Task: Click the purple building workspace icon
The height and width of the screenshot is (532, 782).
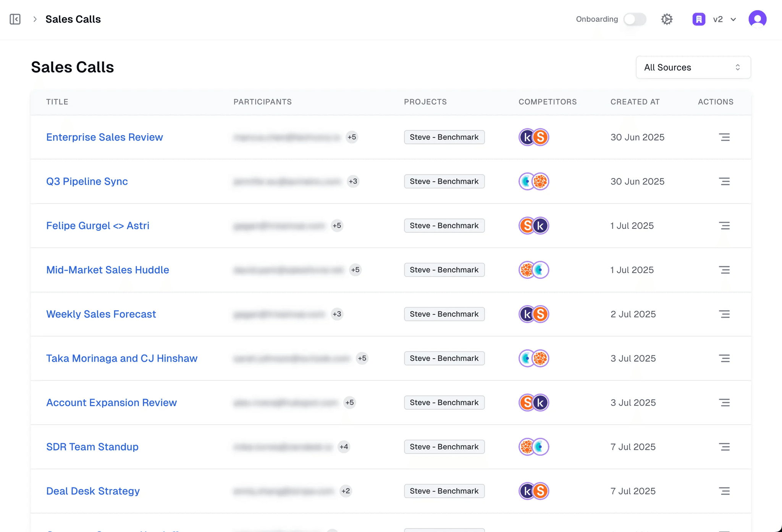Action: click(698, 19)
